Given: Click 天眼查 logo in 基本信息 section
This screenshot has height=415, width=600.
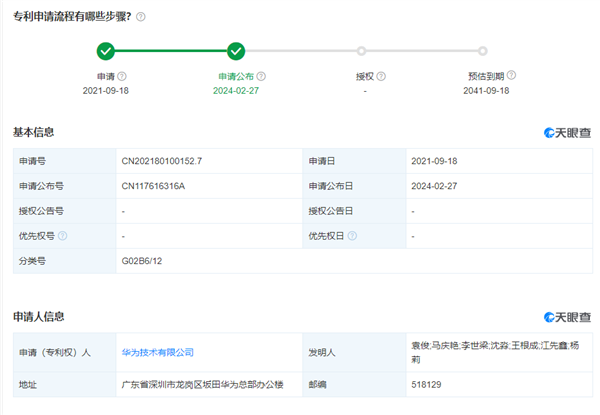Looking at the screenshot, I should tap(566, 133).
